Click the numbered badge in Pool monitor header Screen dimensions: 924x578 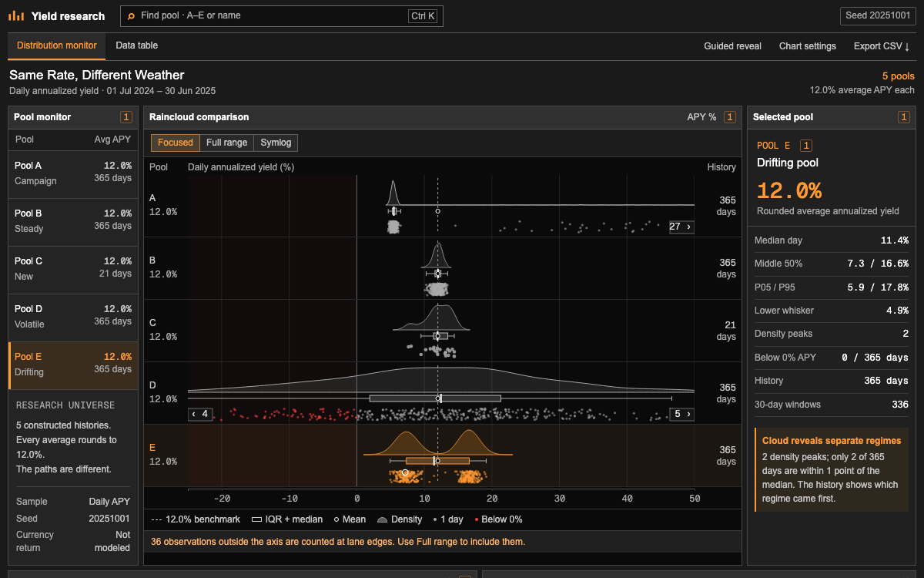[x=126, y=117]
